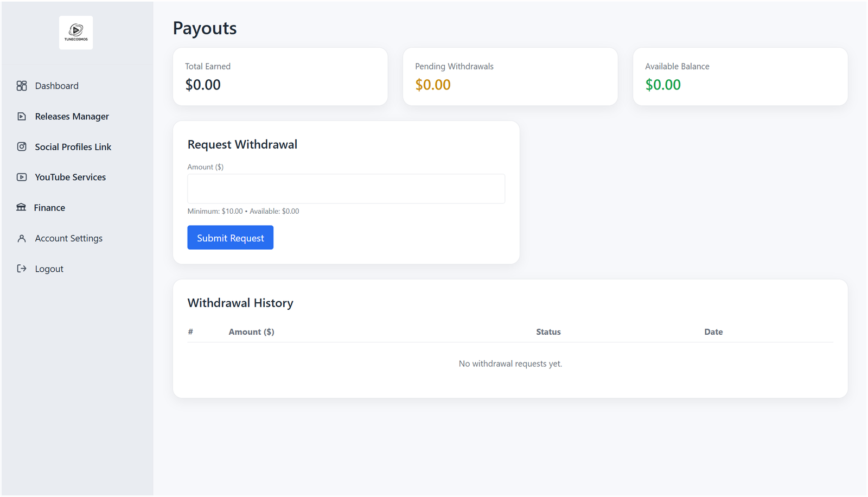Click the Amount input field
This screenshot has width=868, height=497.
pyautogui.click(x=346, y=188)
